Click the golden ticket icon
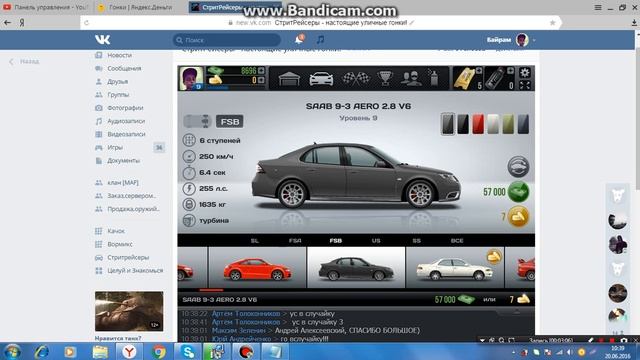This screenshot has height=360, width=640. [465, 78]
